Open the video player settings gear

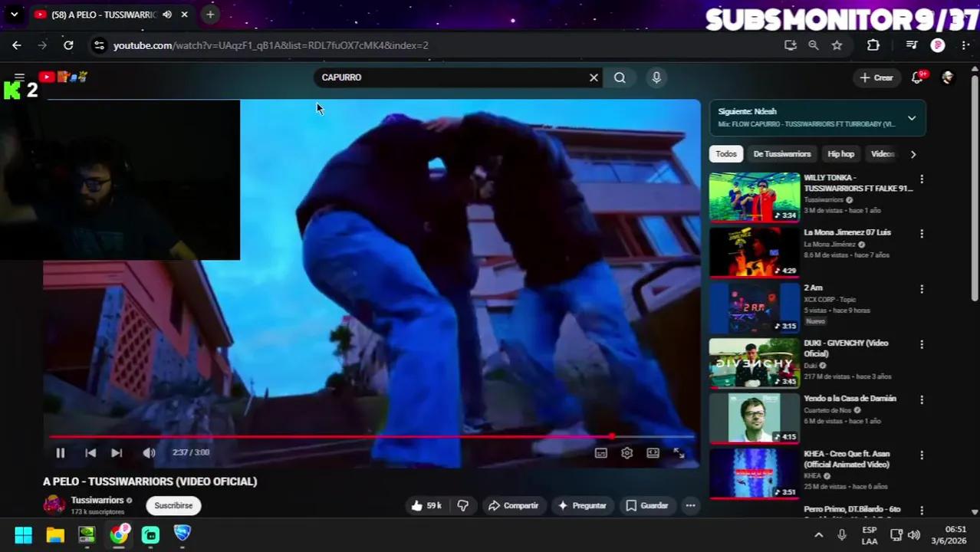click(626, 453)
